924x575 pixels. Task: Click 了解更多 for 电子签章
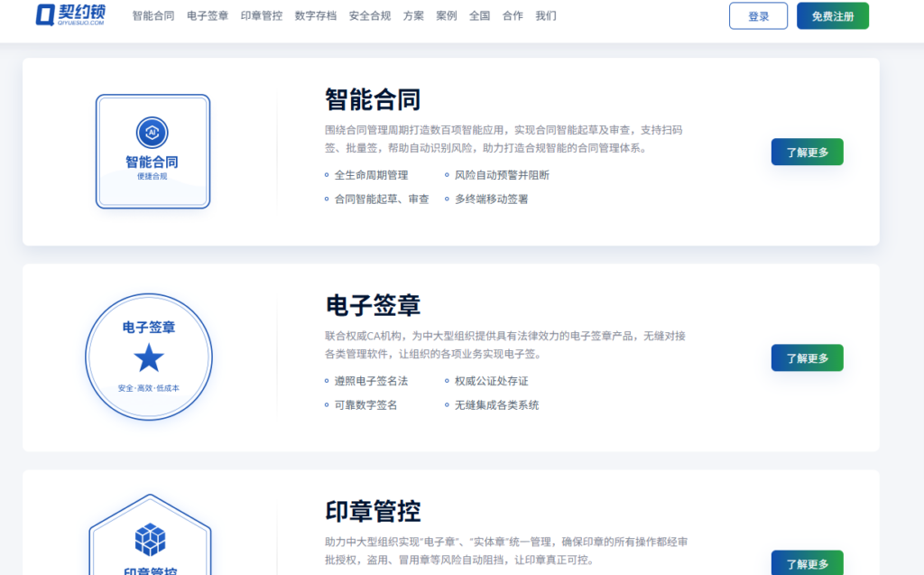pyautogui.click(x=808, y=358)
